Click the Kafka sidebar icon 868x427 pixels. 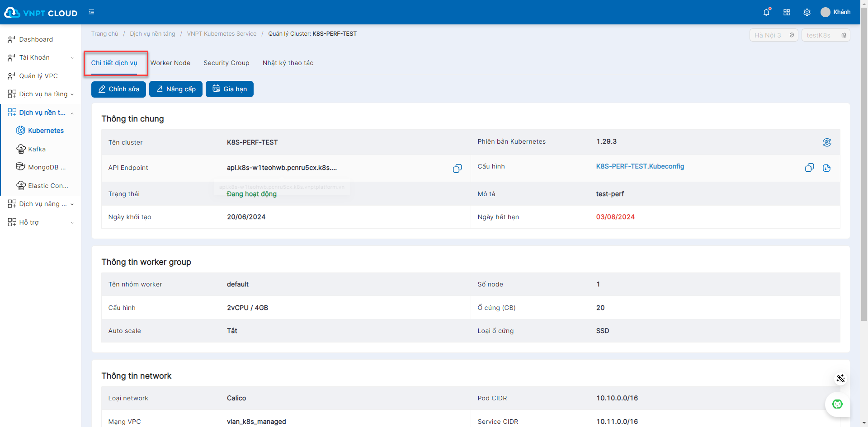click(x=21, y=149)
